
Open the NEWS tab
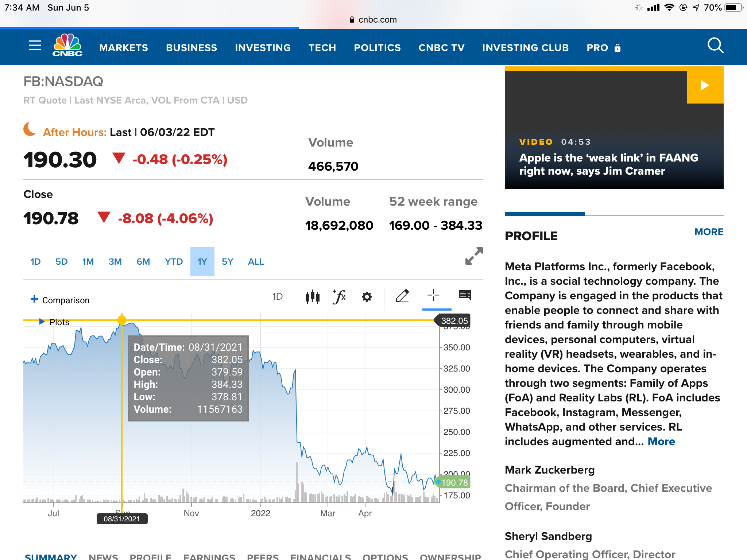click(x=103, y=556)
